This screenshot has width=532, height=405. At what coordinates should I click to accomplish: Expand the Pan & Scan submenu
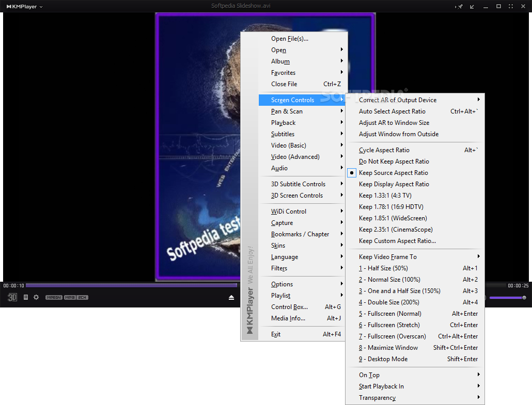[302, 111]
